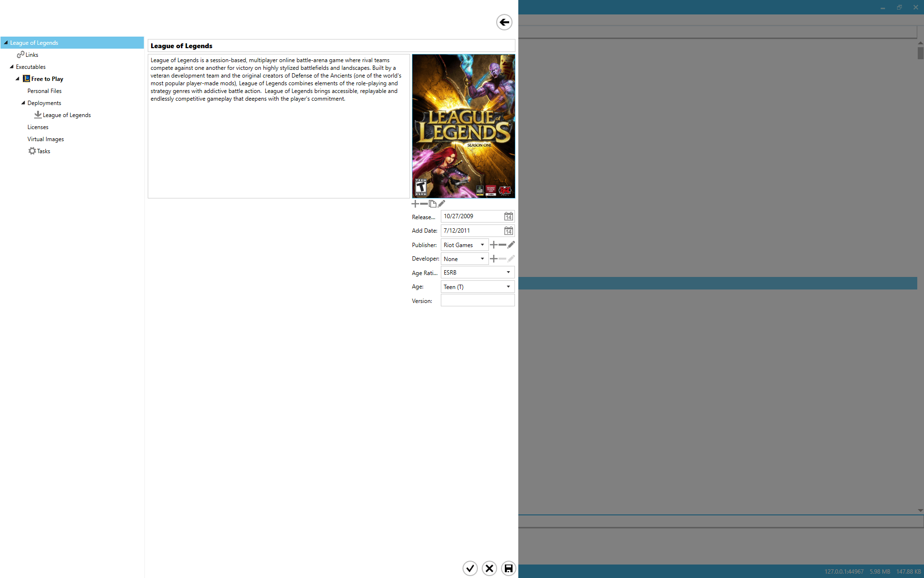Click the add cover image plus icon
This screenshot has width=924, height=578.
(415, 204)
